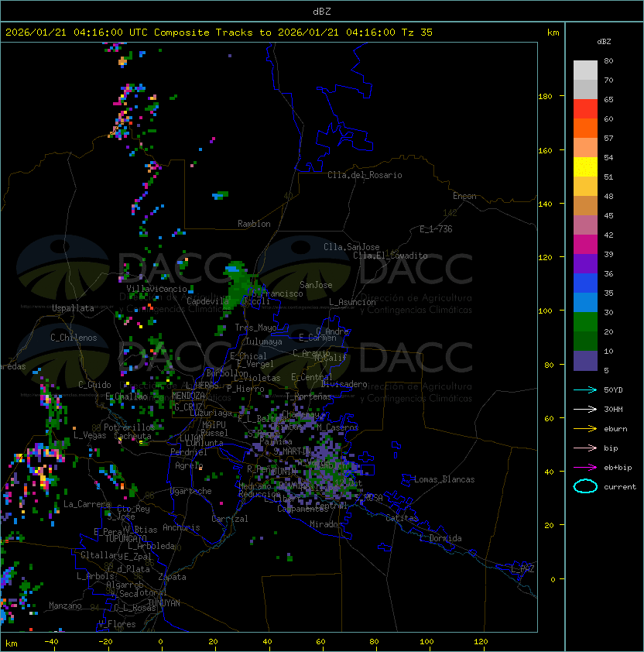
Task: Click the 'La_Carrera' map label
Action: pos(87,504)
